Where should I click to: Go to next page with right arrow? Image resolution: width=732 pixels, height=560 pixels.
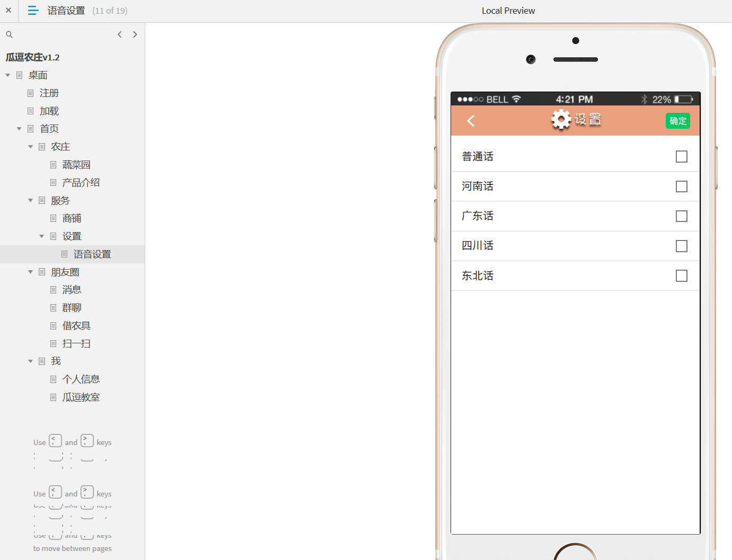135,34
